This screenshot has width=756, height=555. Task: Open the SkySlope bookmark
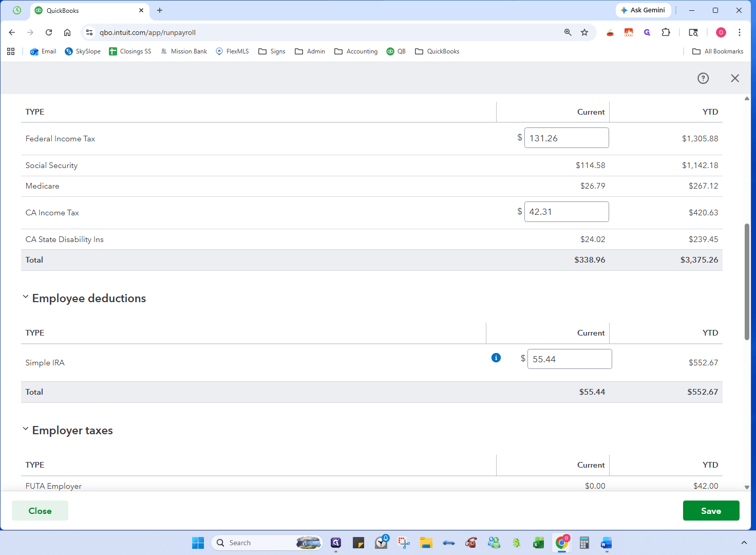tap(83, 51)
